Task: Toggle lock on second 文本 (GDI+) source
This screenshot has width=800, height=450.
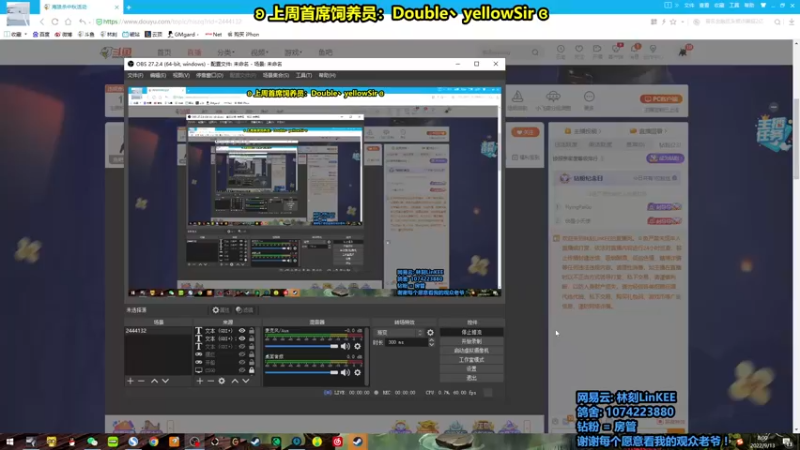Action: pos(252,338)
